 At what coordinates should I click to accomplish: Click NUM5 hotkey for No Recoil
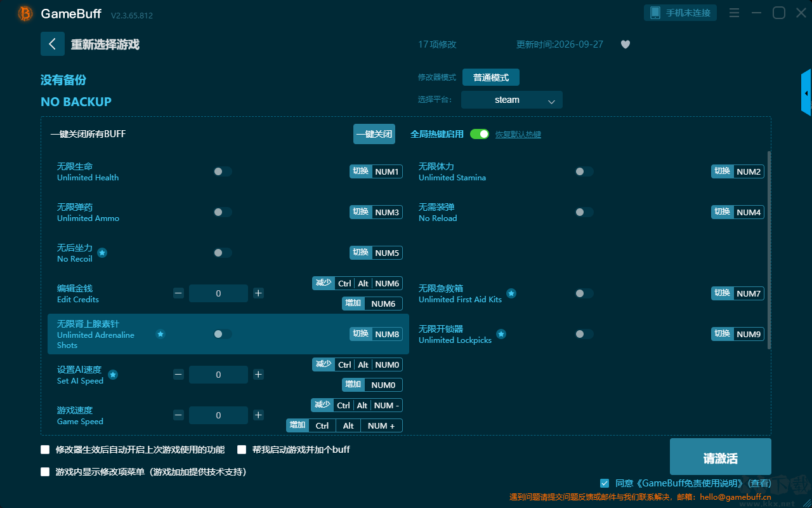click(x=387, y=253)
